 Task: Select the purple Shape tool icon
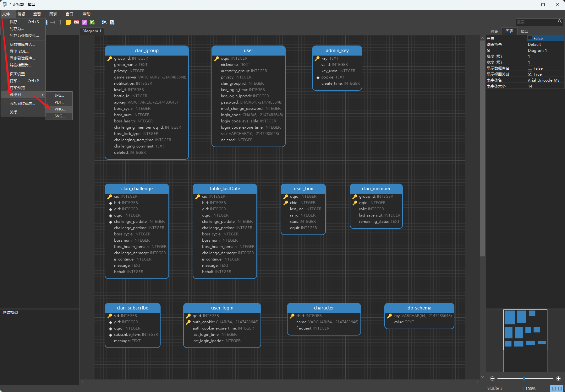pyautogui.click(x=84, y=22)
